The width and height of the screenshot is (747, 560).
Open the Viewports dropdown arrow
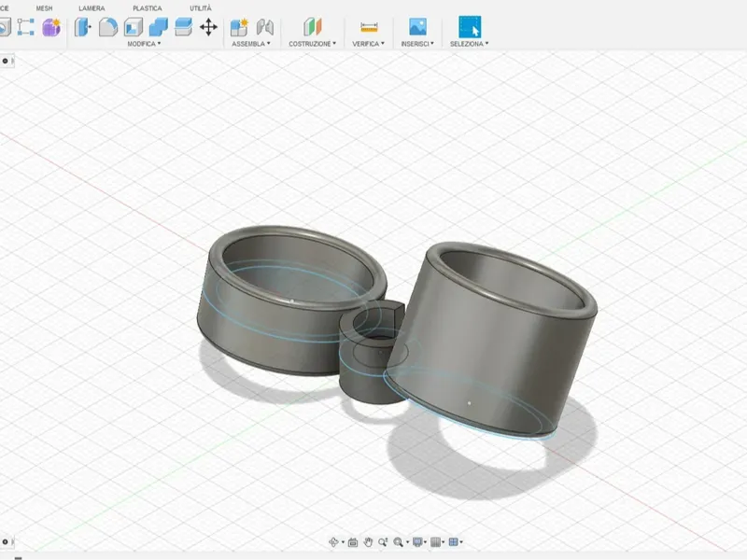[x=461, y=542]
